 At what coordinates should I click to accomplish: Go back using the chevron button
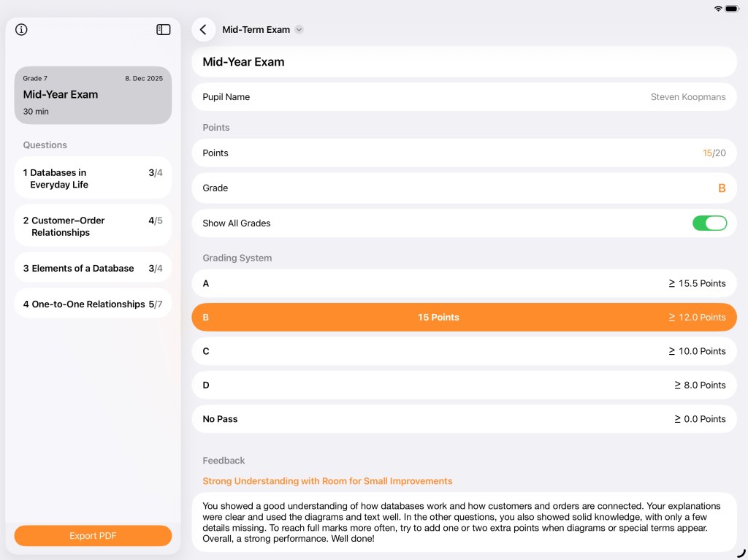click(x=203, y=30)
